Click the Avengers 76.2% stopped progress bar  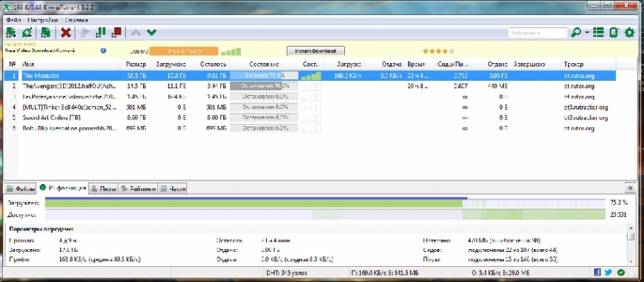(x=263, y=87)
